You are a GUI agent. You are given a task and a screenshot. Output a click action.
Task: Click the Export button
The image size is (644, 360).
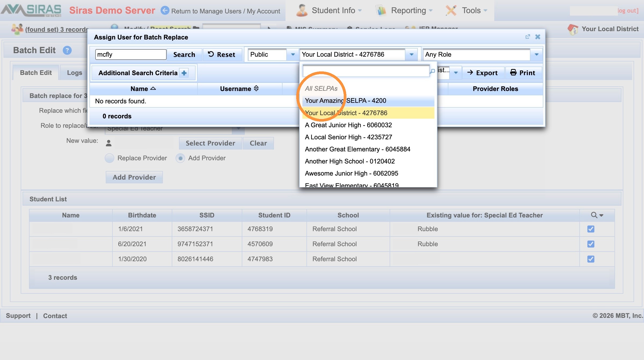coord(483,73)
